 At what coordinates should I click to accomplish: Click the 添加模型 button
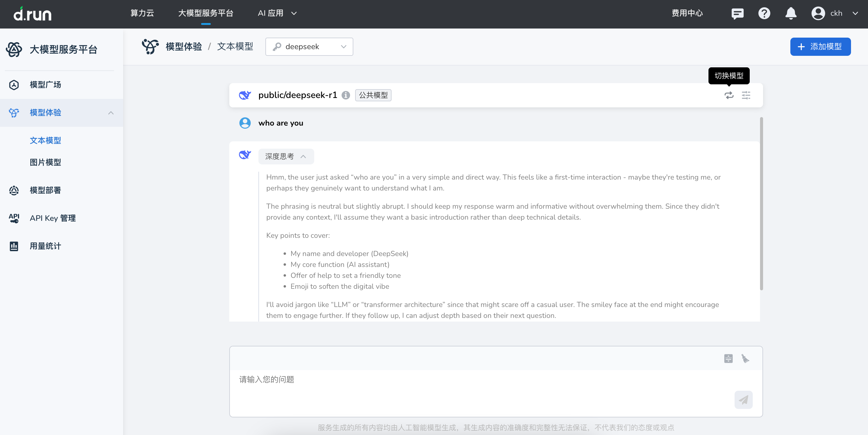tap(820, 47)
